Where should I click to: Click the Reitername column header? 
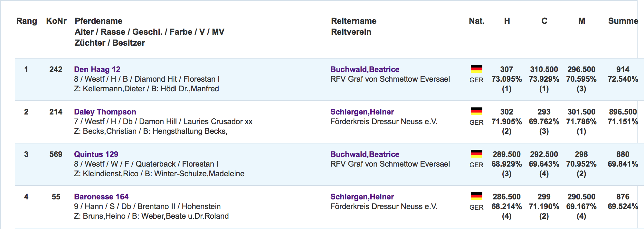[x=354, y=21]
